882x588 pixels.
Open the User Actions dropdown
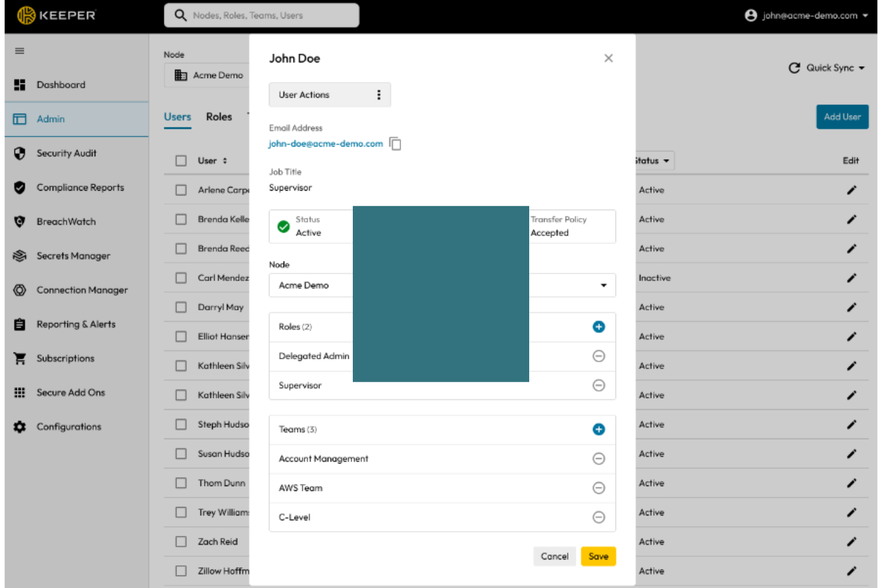click(x=330, y=95)
